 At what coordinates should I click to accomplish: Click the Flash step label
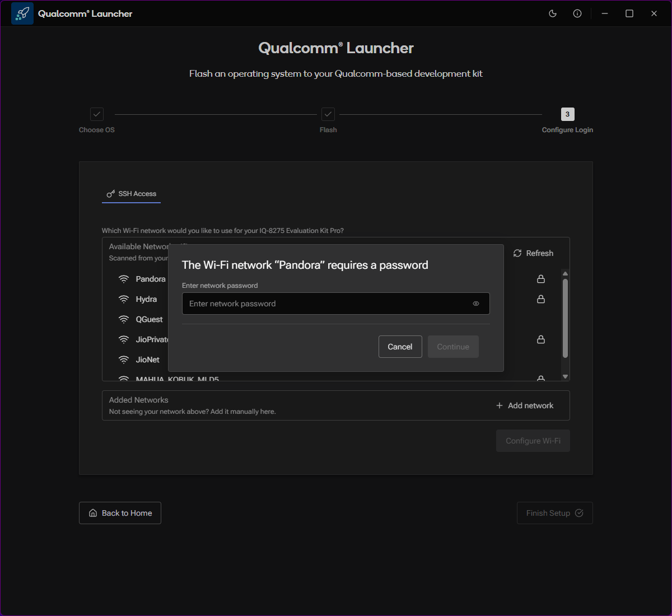328,130
